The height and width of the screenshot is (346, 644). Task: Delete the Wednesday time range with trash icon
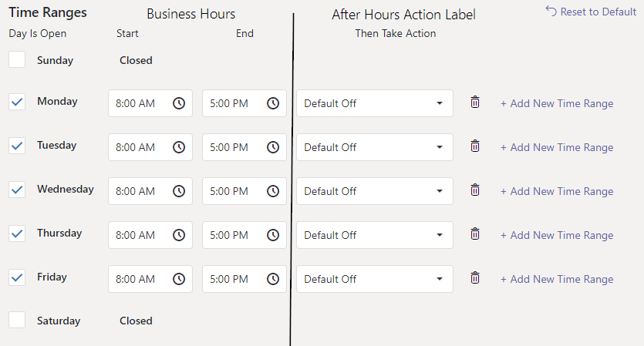click(475, 190)
